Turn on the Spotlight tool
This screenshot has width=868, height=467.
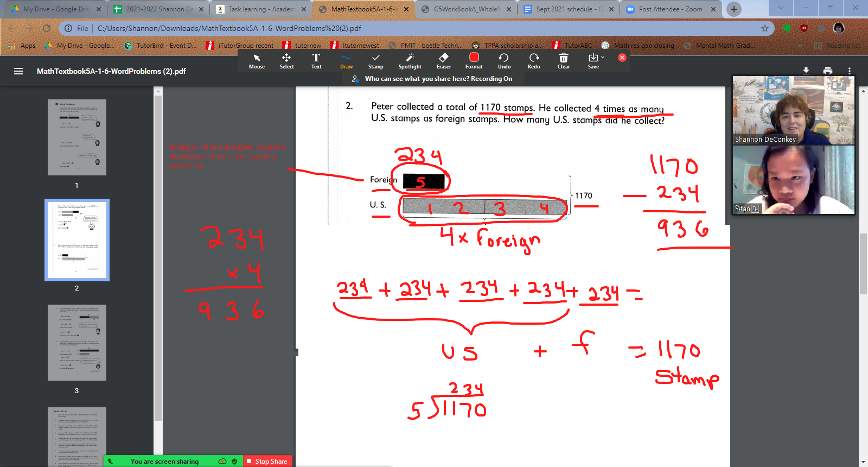pos(410,61)
